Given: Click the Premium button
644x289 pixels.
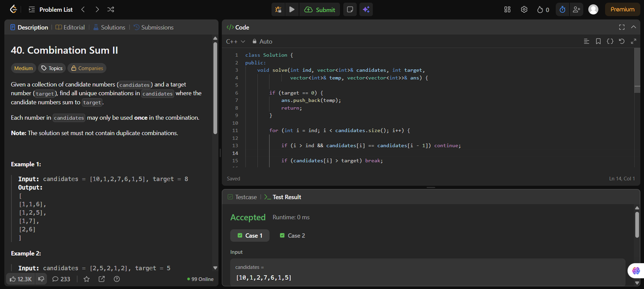Looking at the screenshot, I should pos(622,10).
